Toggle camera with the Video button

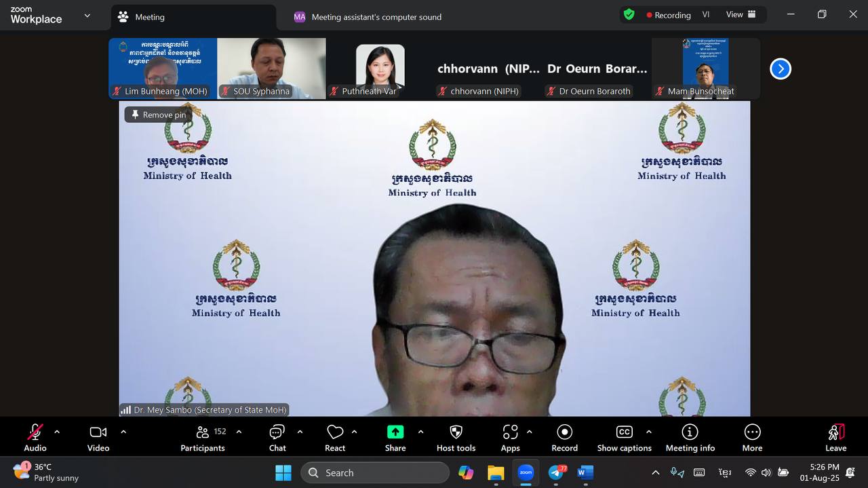click(98, 438)
